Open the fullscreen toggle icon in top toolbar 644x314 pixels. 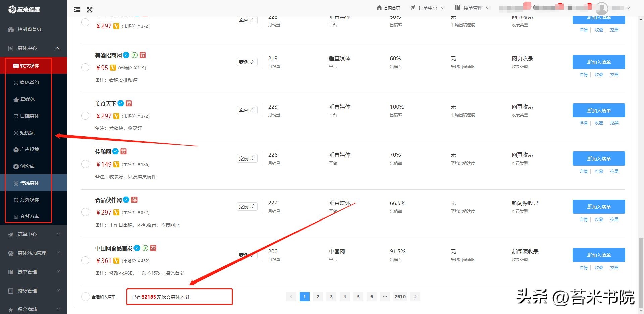89,10
